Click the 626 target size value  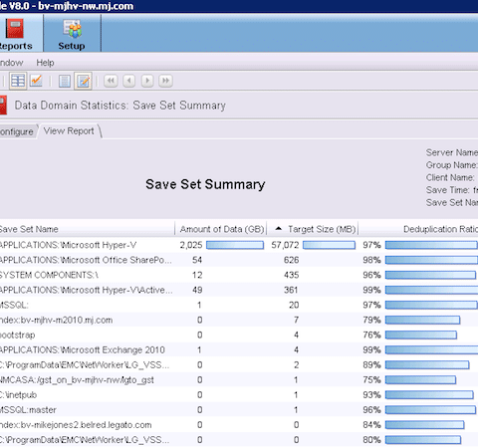coord(291,260)
